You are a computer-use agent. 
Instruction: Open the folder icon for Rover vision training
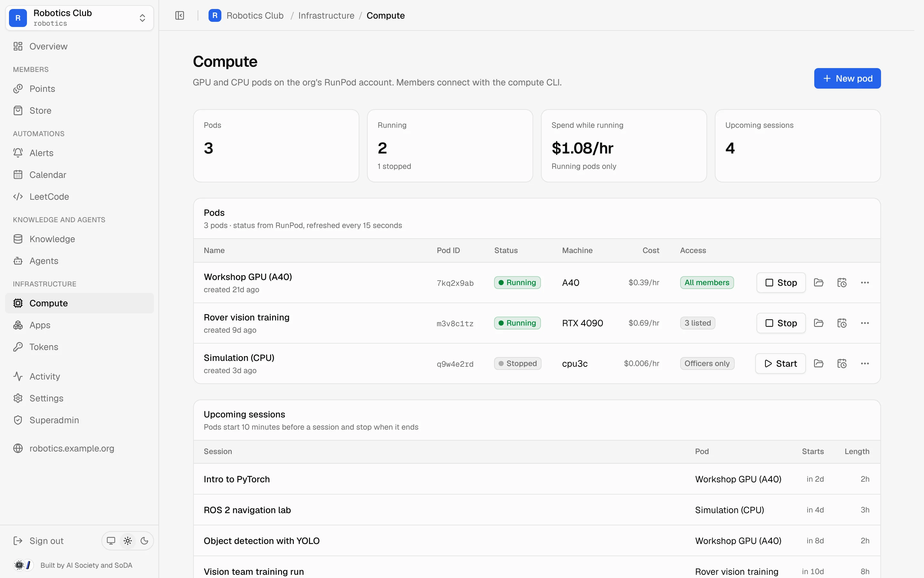tap(818, 323)
